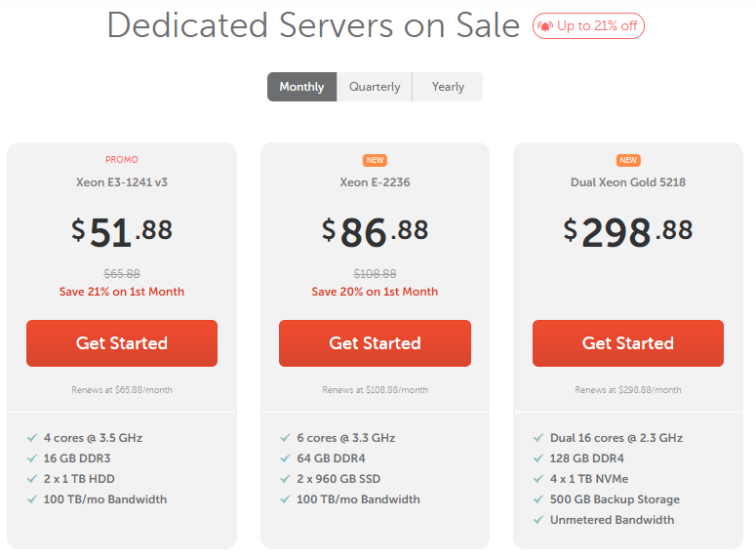Click checkmark beside 2 x 960 GB SSD
The image size is (756, 557).
[x=286, y=479]
